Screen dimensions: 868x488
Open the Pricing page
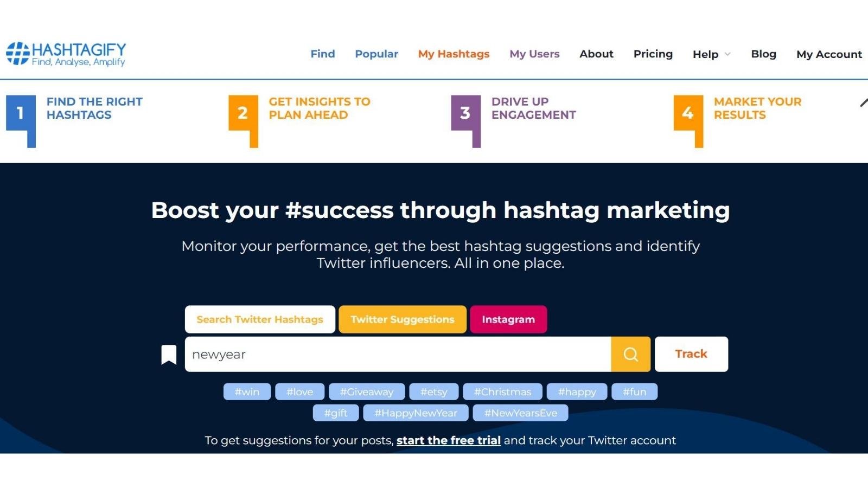click(653, 54)
